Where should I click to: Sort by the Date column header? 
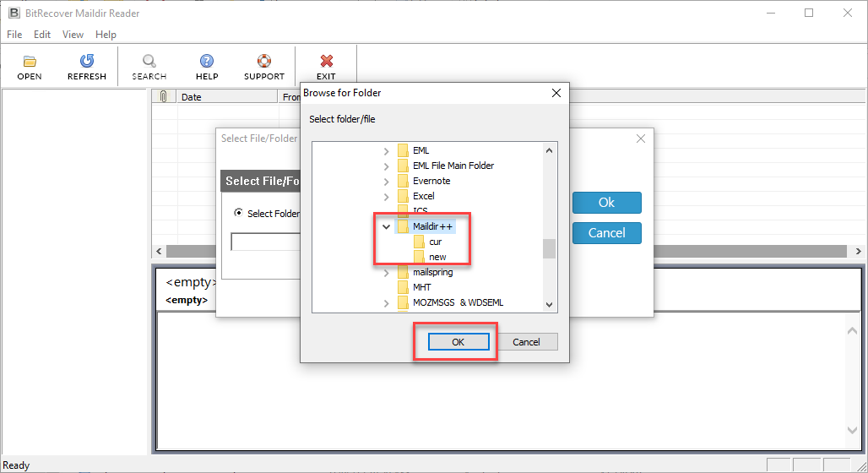click(x=227, y=97)
